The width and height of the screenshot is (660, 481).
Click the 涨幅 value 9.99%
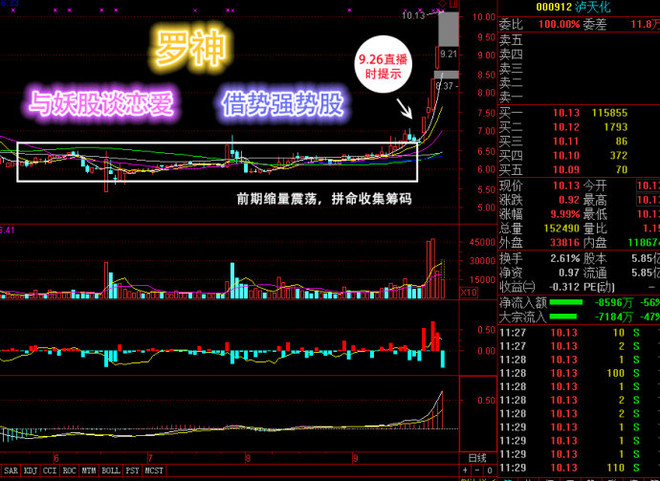pyautogui.click(x=565, y=214)
